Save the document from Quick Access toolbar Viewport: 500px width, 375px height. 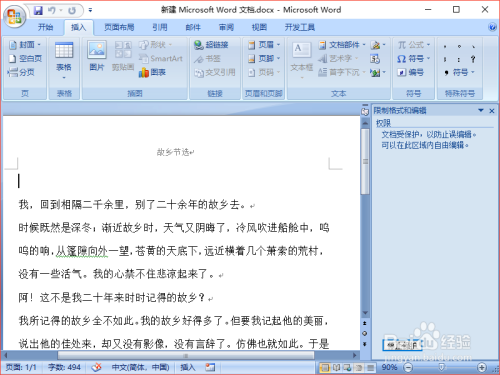point(38,11)
